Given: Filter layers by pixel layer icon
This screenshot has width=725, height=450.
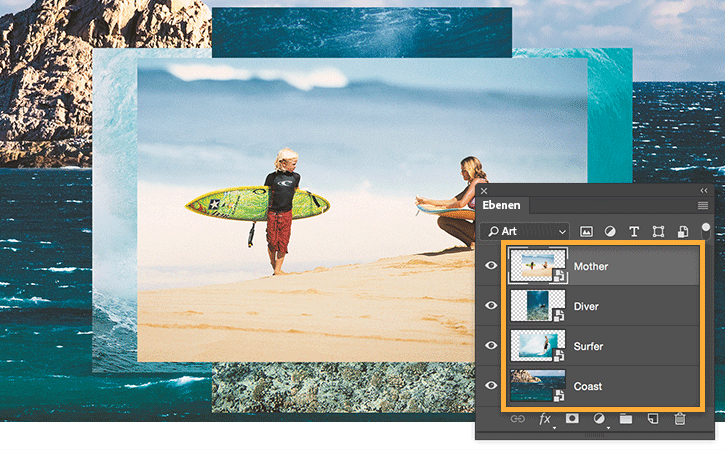Looking at the screenshot, I should tap(586, 232).
